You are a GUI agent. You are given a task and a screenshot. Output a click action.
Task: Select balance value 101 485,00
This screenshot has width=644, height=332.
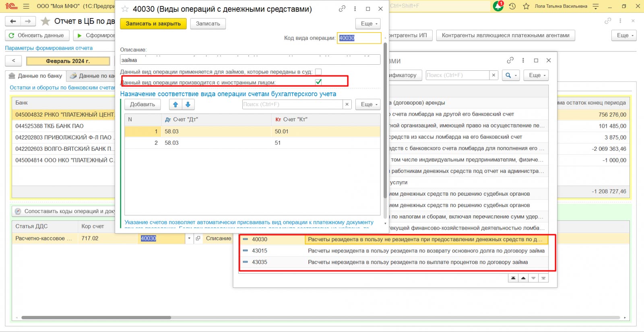coord(612,126)
